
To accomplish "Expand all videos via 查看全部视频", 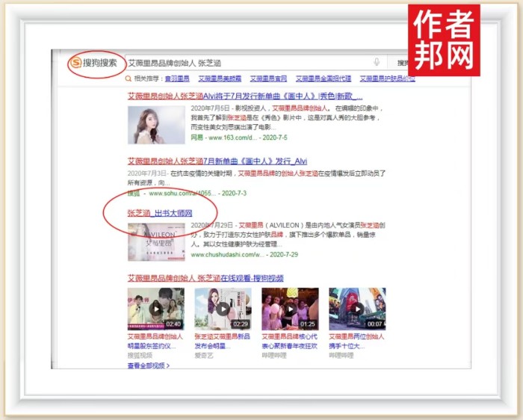I will (148, 365).
